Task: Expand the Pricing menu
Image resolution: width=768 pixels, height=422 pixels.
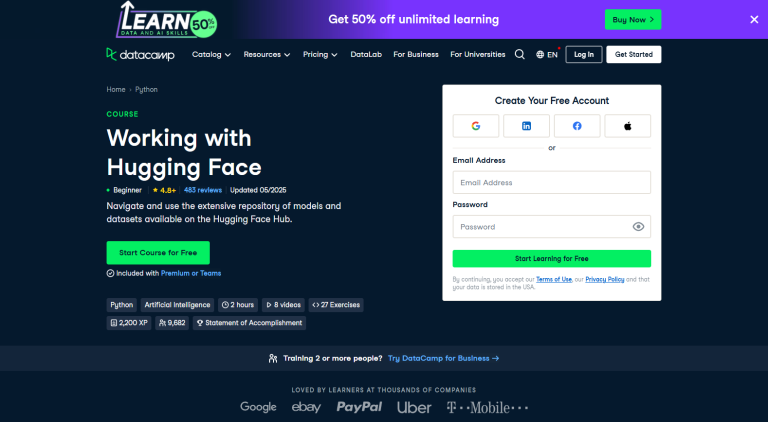Action: point(320,54)
